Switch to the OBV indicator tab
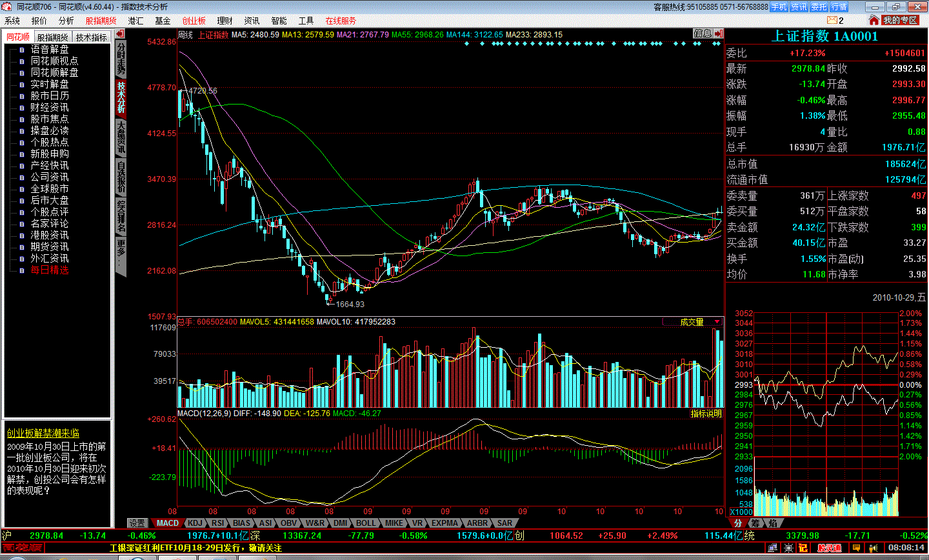Viewport: 929px width, 560px height. [289, 523]
